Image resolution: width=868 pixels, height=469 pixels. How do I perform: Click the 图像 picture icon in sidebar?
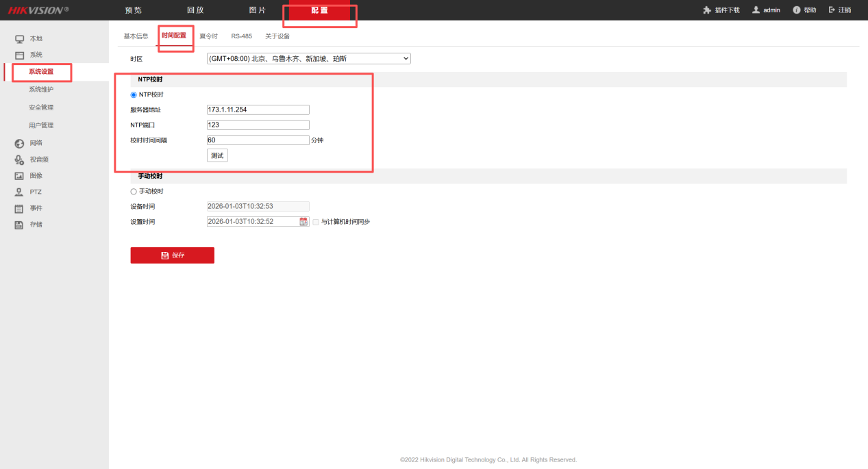click(x=20, y=176)
